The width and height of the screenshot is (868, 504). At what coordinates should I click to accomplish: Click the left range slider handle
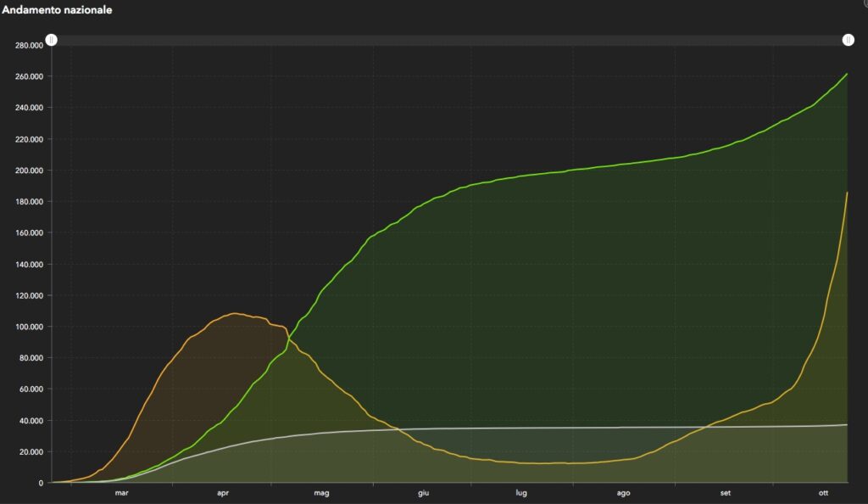click(x=52, y=40)
